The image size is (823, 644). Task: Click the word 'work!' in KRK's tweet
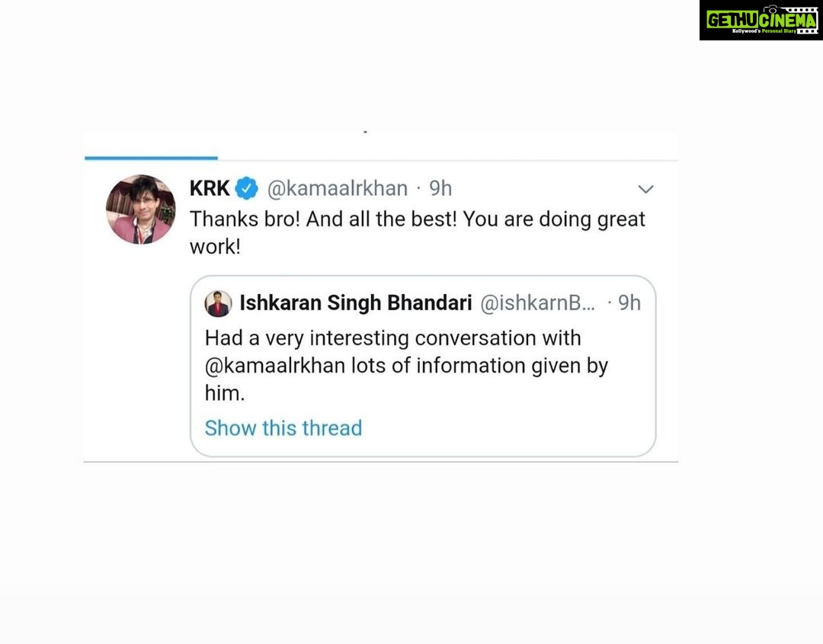click(215, 247)
